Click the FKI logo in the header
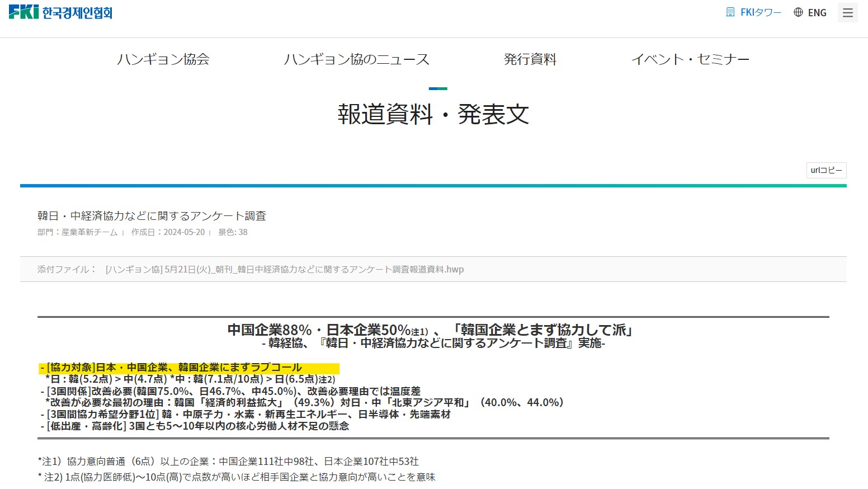Viewport: 868px width, 489px height. (60, 12)
